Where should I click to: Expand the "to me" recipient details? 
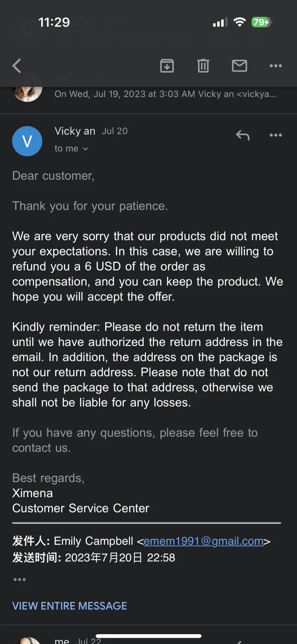71,149
